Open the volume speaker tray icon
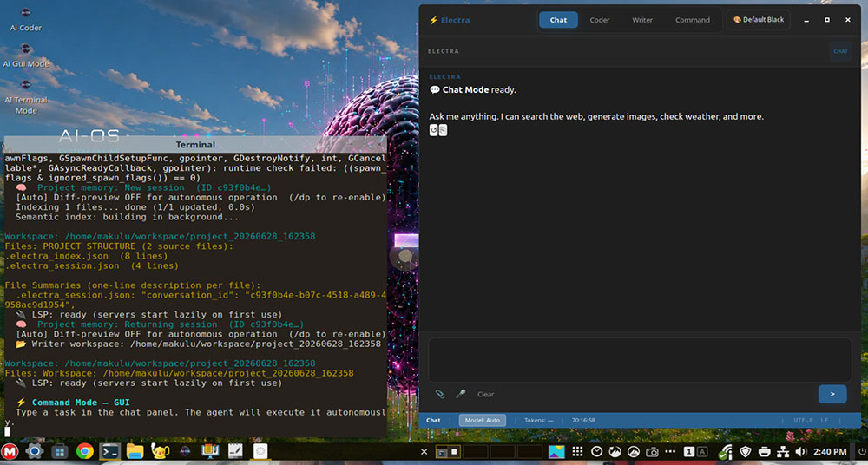The height and width of the screenshot is (465, 868). click(x=801, y=452)
